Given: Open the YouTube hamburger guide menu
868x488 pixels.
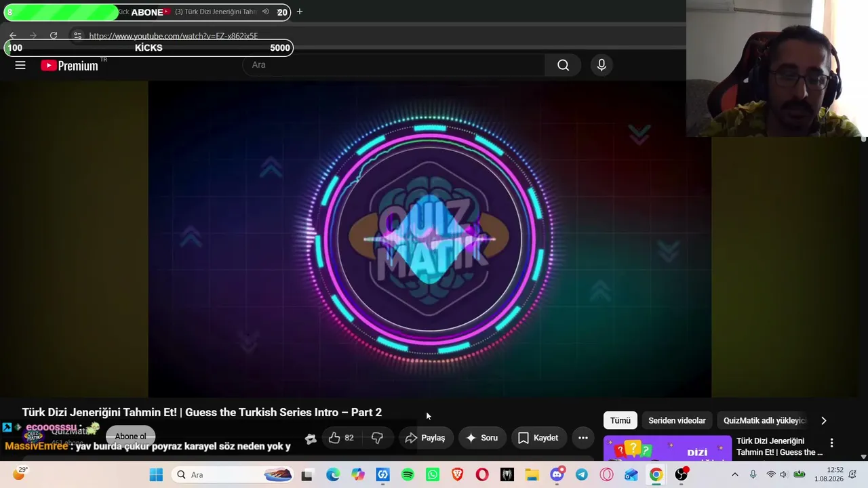Looking at the screenshot, I should point(20,65).
